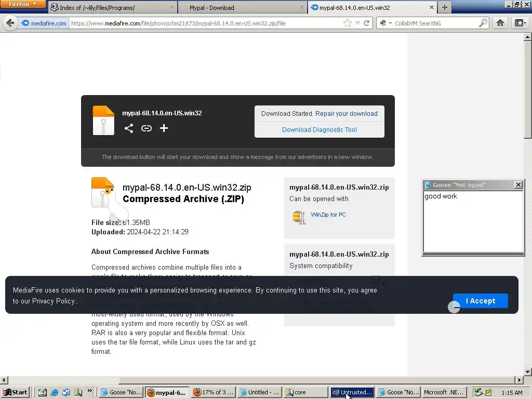Image resolution: width=532 pixels, height=399 pixels.
Task: Click the orange zip file icon in dark panel
Action: 103,121
